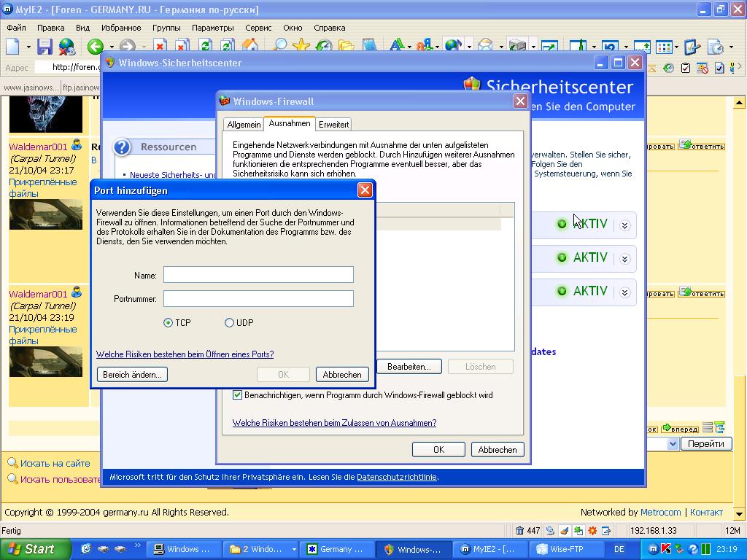Click the MyIE2 icon in system tray
This screenshot has width=747, height=560.
tap(653, 549)
